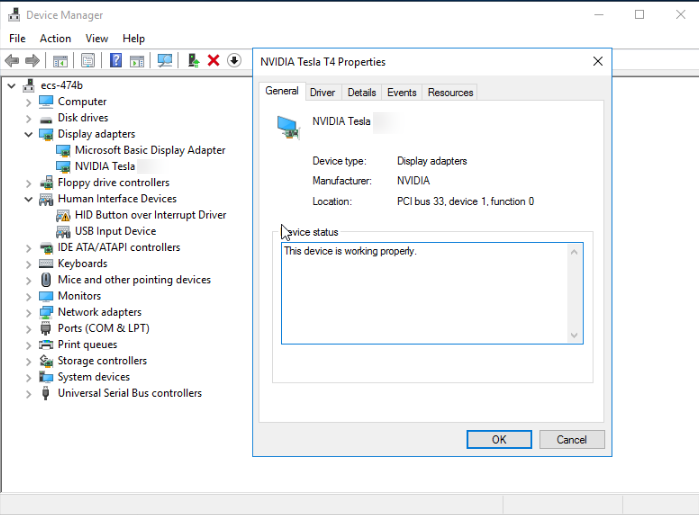Click OK in the Properties dialog
The width and height of the screenshot is (699, 515).
[499, 440]
